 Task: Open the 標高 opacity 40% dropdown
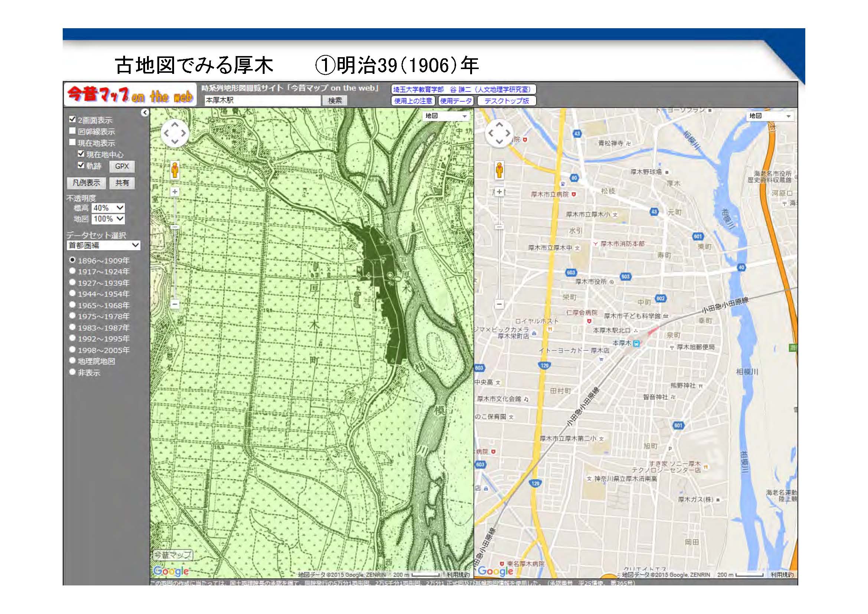(x=108, y=208)
